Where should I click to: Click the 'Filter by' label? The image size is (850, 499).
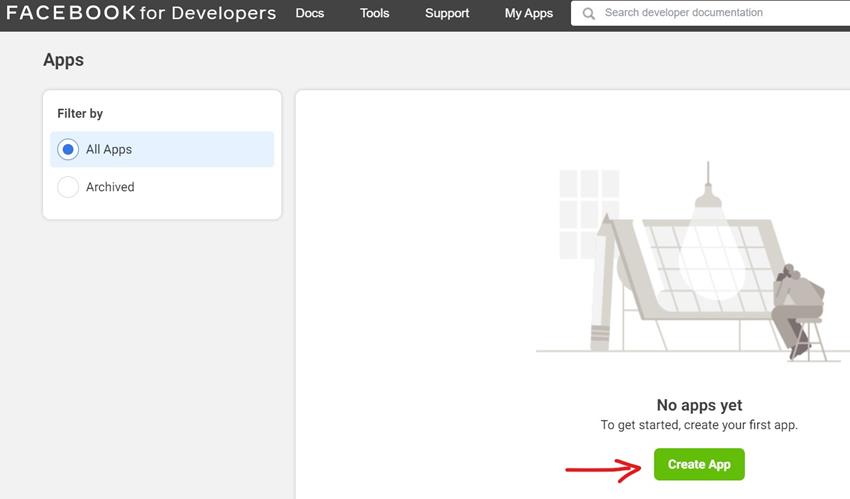80,113
